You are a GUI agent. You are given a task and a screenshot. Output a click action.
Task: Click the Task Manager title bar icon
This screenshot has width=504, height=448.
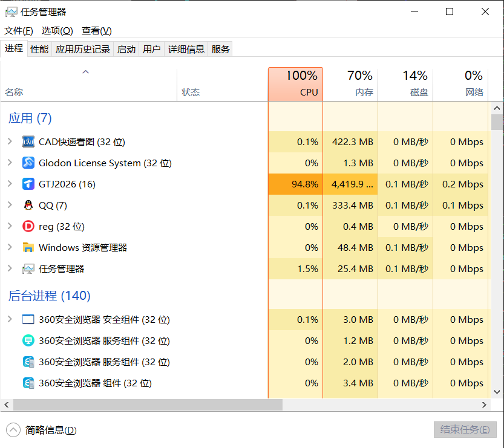coord(11,12)
